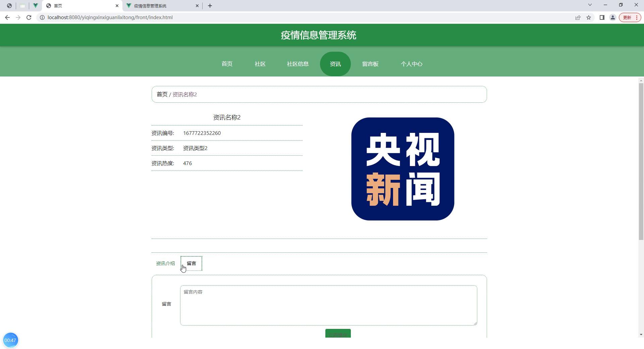Click the page vertical scrollbar thumb
Screen dimensions: 644x349
click(641, 161)
